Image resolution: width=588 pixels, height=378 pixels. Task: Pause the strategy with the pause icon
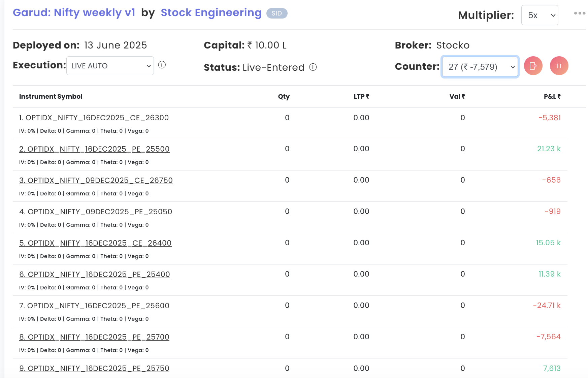point(559,66)
